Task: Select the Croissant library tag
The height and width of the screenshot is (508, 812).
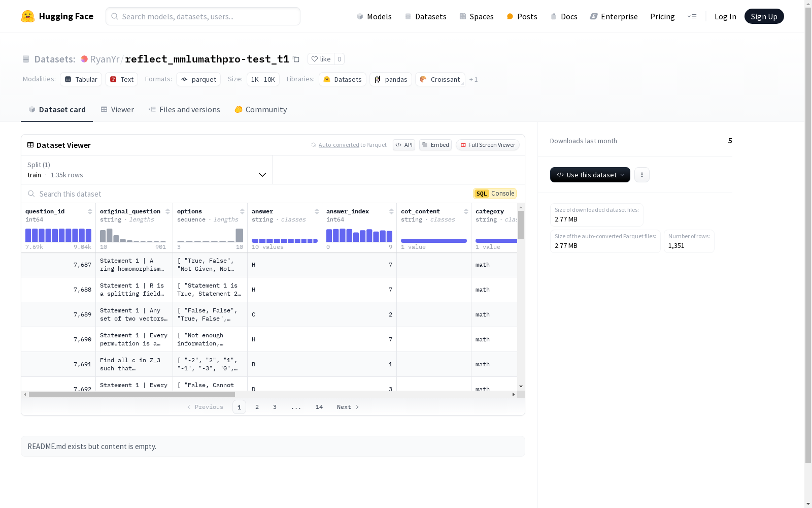Action: tap(440, 79)
